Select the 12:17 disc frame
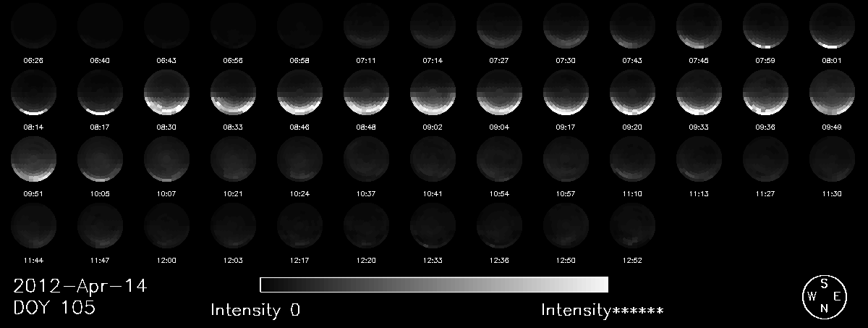The image size is (868, 328). click(300, 227)
